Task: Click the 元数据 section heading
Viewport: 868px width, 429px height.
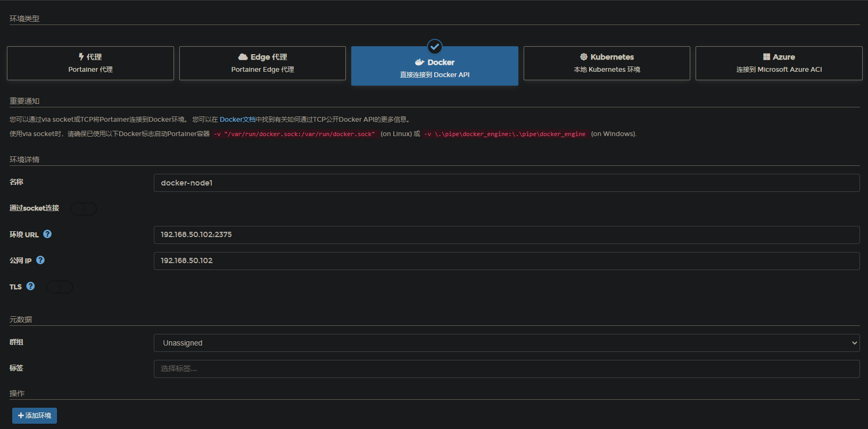Action: (21, 319)
